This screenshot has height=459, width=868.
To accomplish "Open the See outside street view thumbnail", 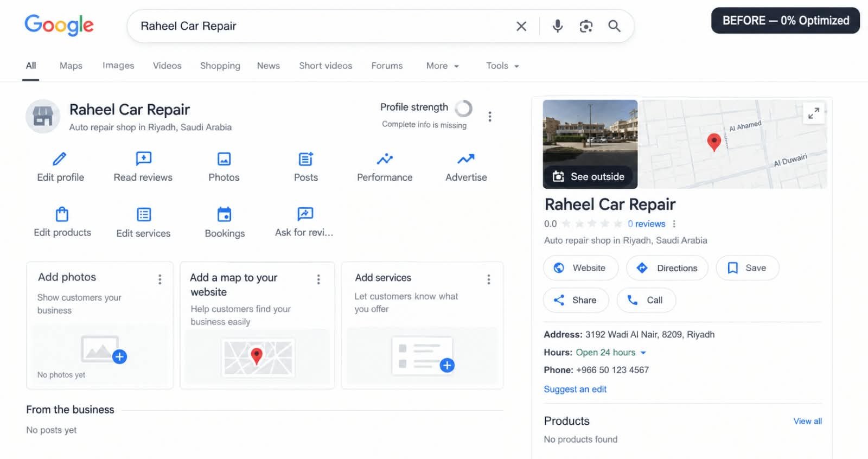I will (x=590, y=144).
